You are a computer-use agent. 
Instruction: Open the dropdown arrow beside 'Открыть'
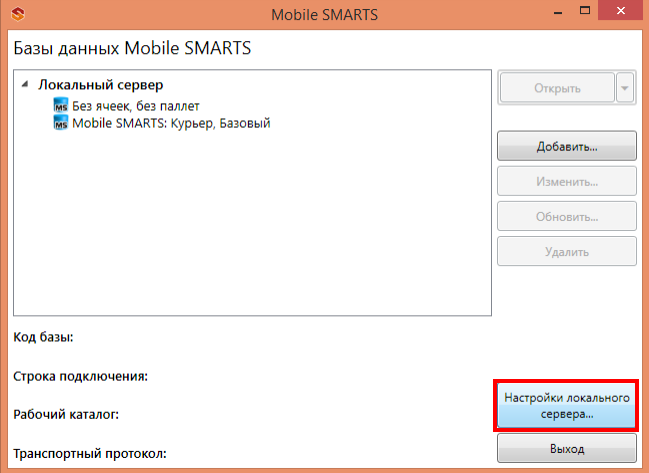(x=625, y=88)
